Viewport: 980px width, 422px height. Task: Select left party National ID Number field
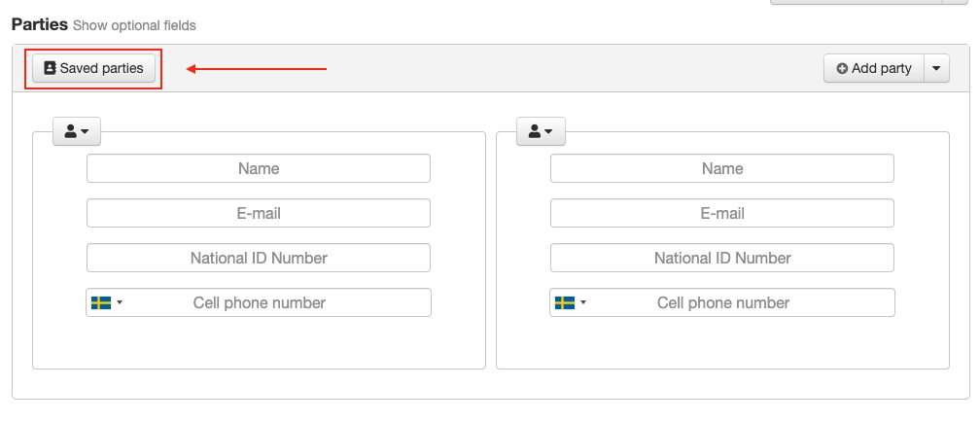(x=259, y=258)
